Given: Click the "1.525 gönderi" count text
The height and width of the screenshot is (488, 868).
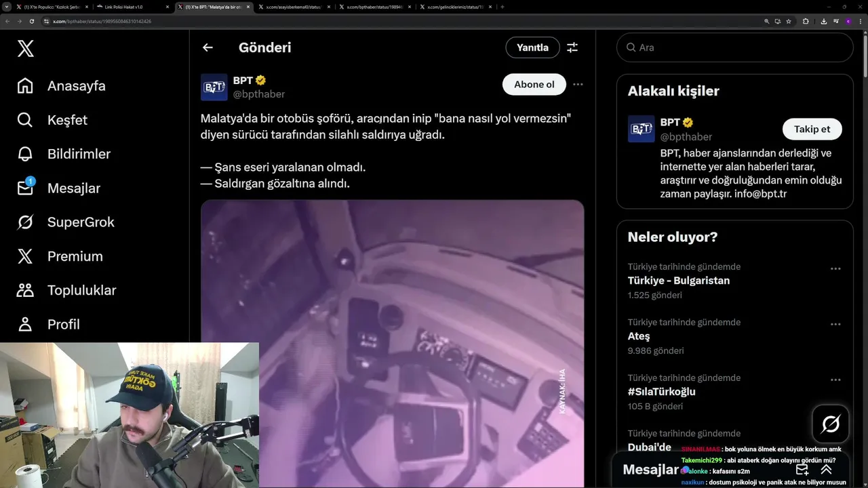Looking at the screenshot, I should coord(655,295).
